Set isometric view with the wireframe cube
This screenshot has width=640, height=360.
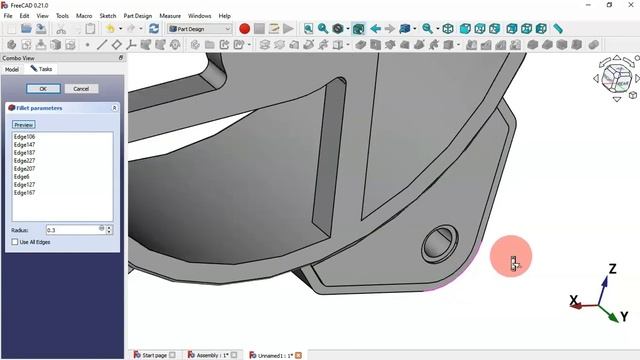pos(448,29)
